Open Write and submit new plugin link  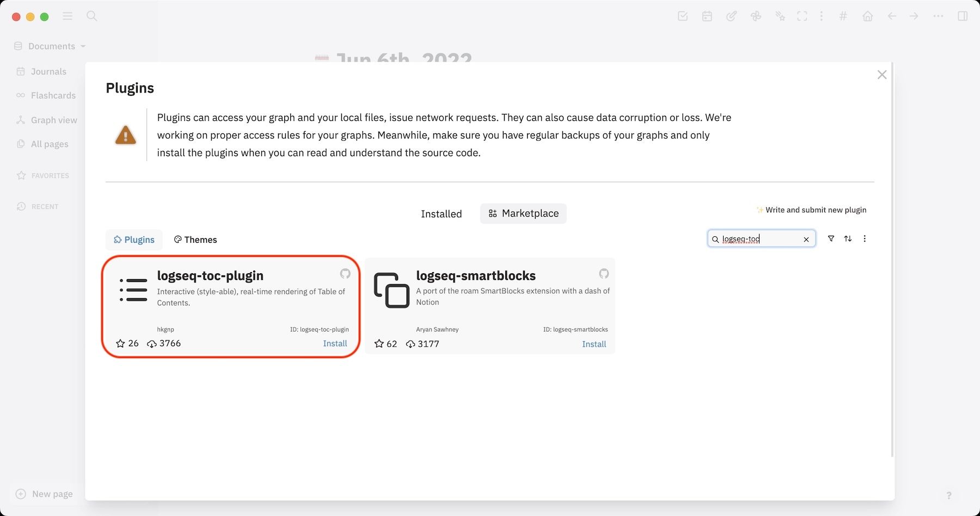[x=811, y=210]
